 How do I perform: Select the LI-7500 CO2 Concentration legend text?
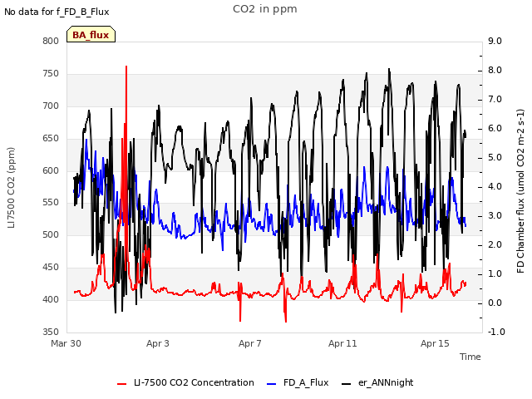[x=194, y=382]
